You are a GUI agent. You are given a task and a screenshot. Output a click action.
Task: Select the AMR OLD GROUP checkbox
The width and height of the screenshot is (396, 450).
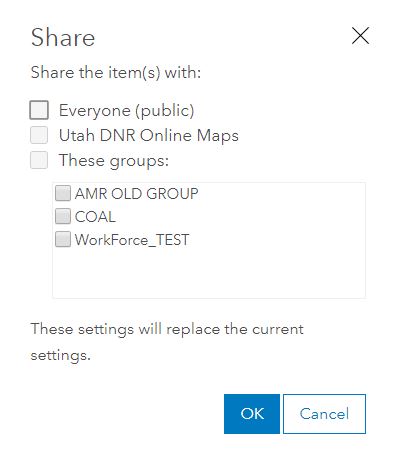[x=63, y=193]
